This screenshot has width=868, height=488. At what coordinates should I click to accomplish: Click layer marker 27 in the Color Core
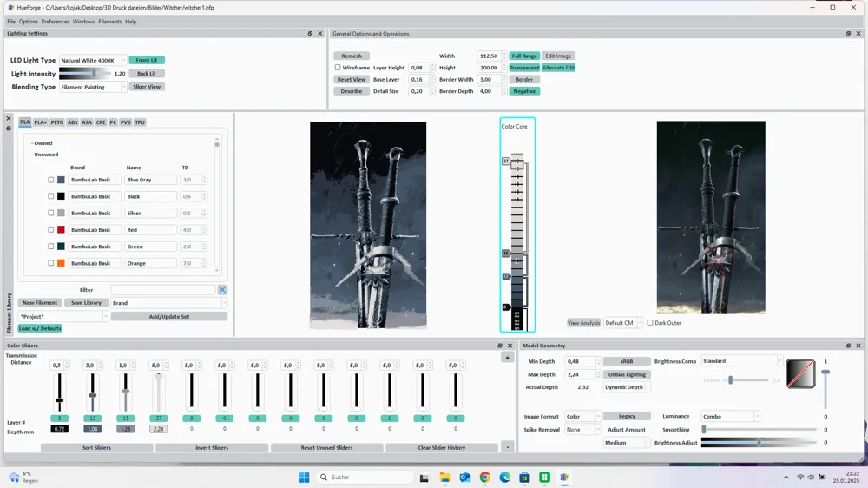(x=505, y=162)
